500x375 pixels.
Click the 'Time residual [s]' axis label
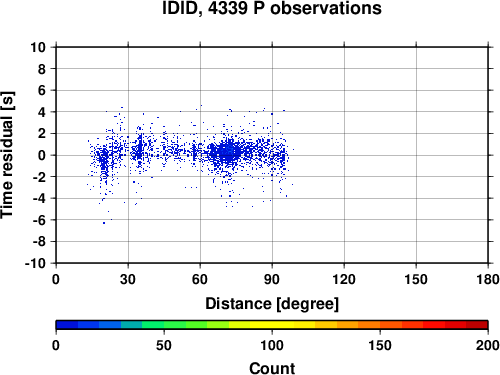pyautogui.click(x=7, y=155)
